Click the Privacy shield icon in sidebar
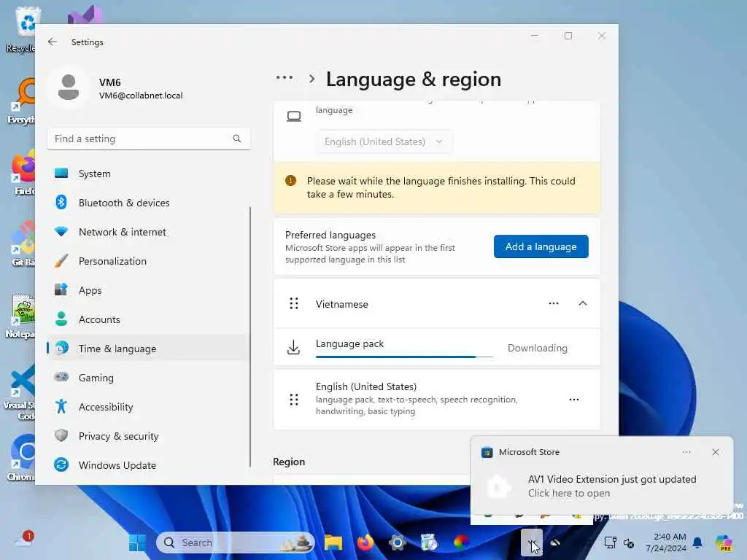Image resolution: width=747 pixels, height=560 pixels. (x=61, y=435)
